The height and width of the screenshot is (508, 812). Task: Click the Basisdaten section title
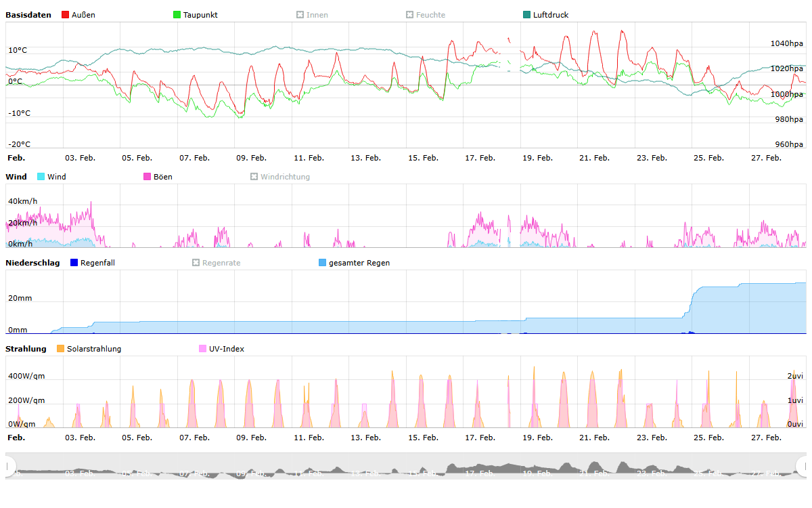pyautogui.click(x=28, y=15)
